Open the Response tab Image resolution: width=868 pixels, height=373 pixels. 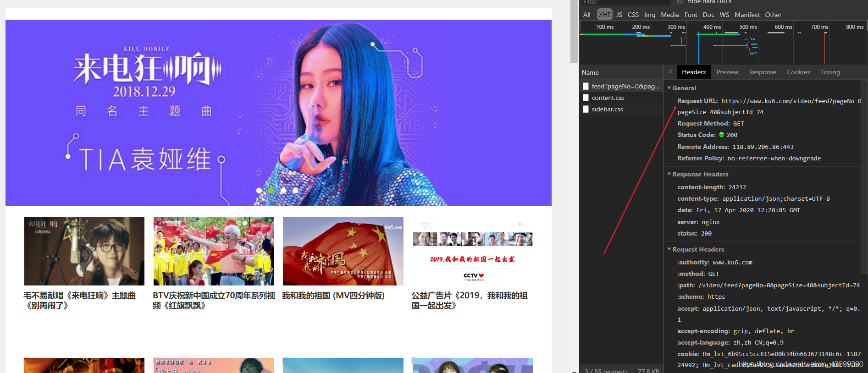(x=763, y=72)
